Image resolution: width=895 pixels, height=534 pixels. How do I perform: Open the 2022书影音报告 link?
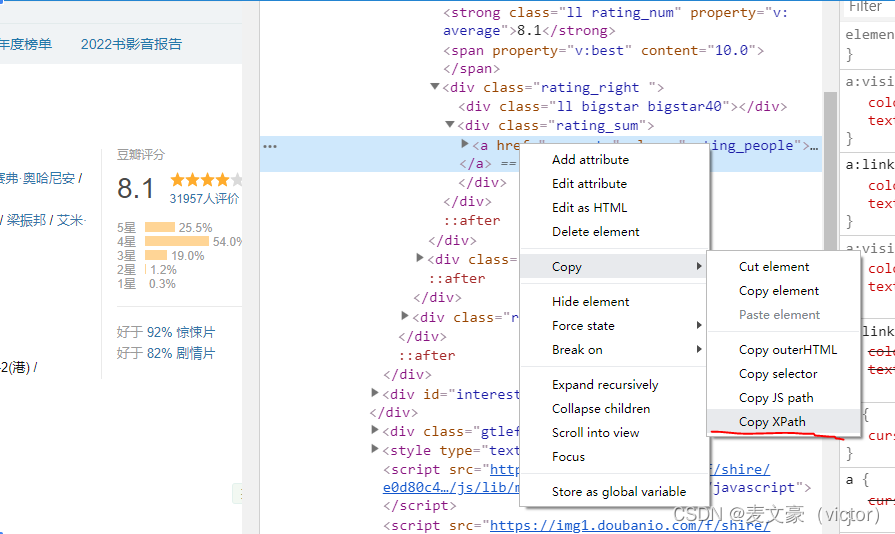pos(131,44)
